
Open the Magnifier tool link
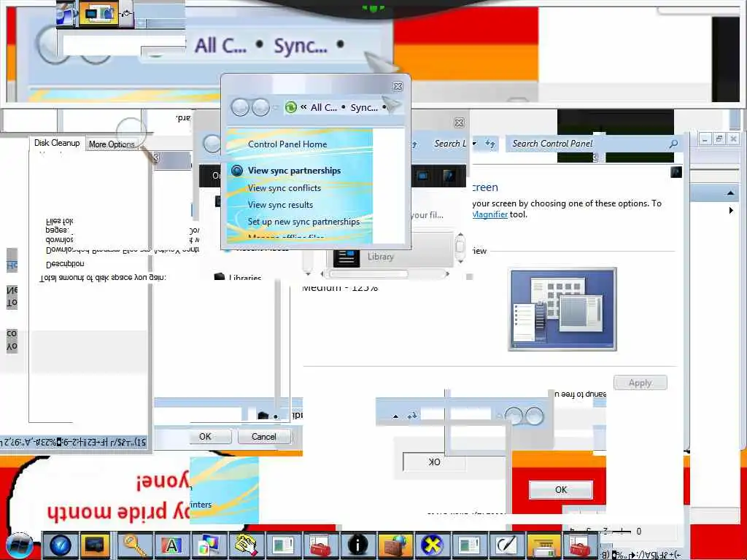[489, 214]
